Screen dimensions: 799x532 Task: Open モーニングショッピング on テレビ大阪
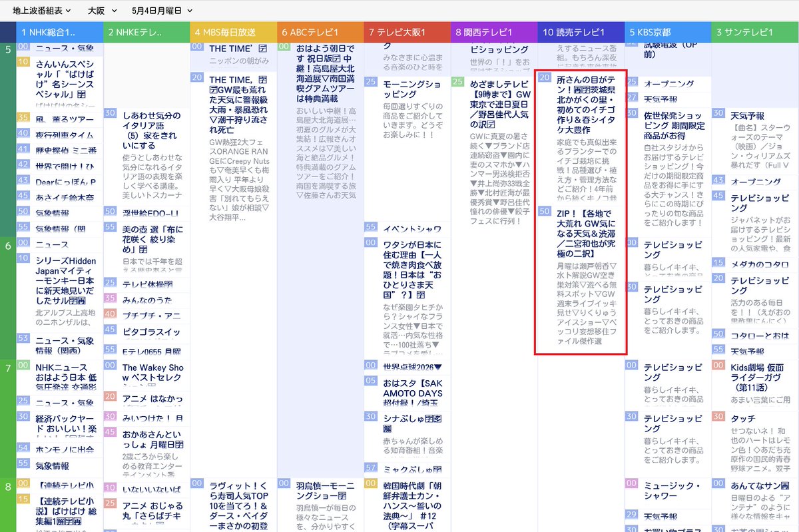(413, 89)
